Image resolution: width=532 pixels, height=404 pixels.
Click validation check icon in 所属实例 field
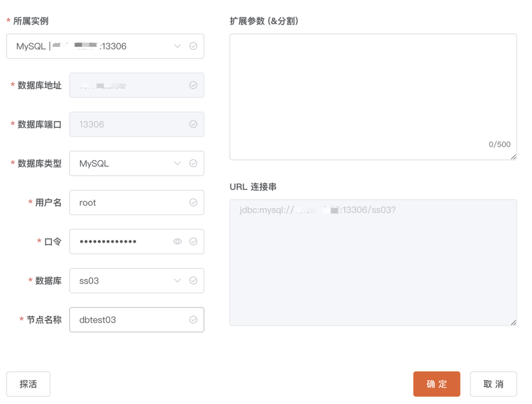[x=193, y=46]
